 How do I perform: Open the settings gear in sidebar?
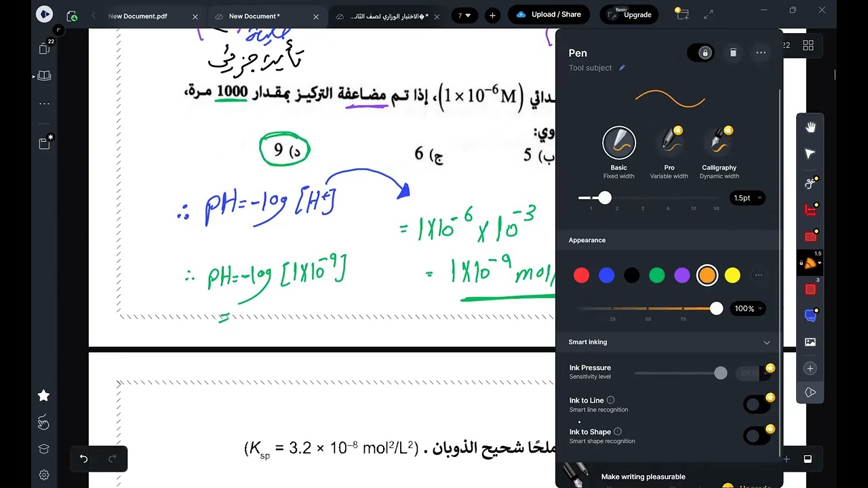point(44,475)
